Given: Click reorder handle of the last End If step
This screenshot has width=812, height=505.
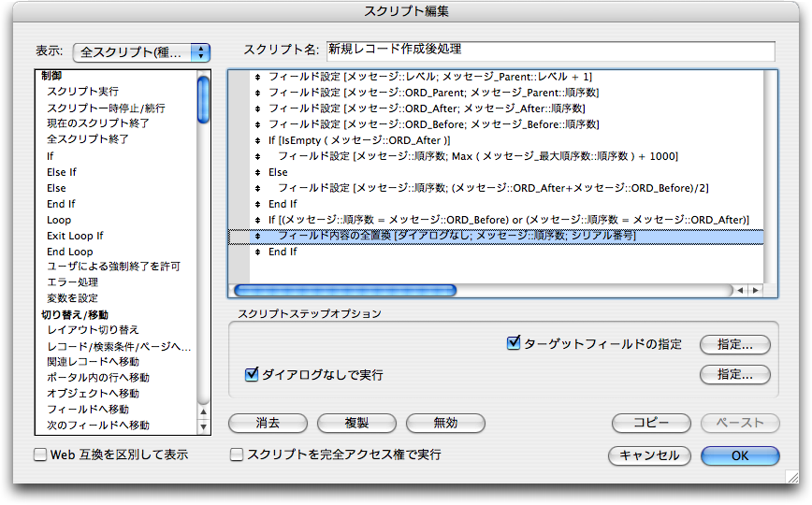Looking at the screenshot, I should pos(257,252).
